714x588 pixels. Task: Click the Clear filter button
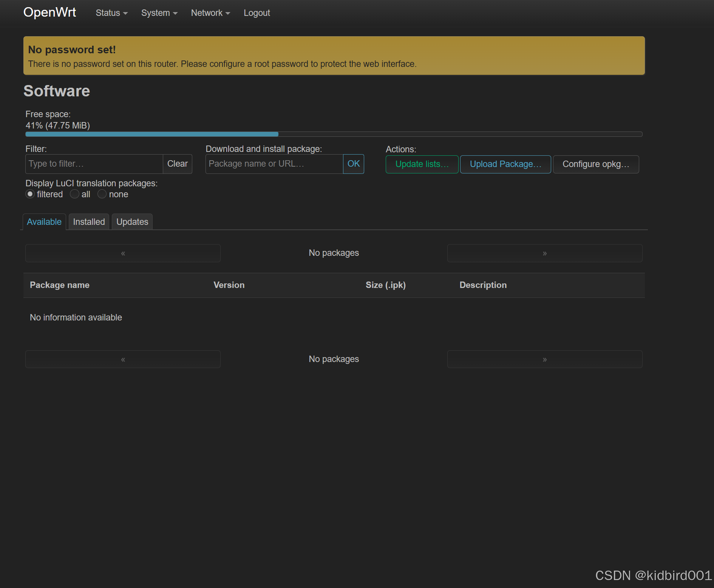(x=177, y=164)
